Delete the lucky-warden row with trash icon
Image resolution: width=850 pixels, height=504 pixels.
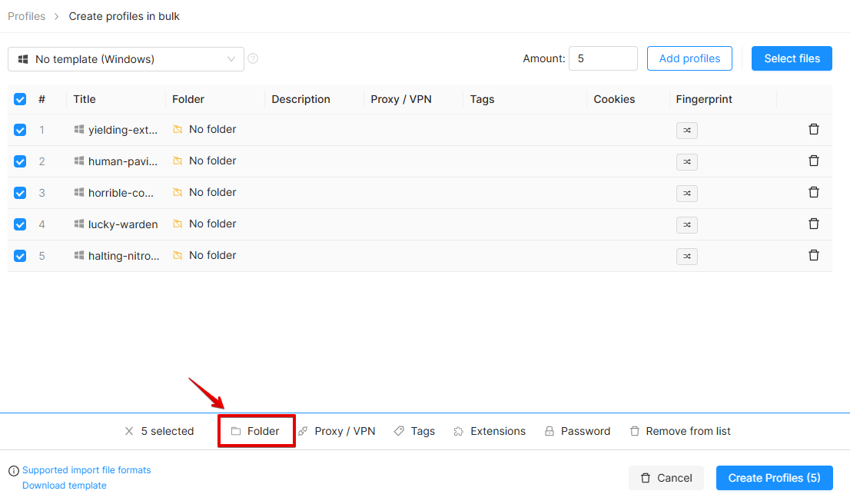tap(814, 224)
